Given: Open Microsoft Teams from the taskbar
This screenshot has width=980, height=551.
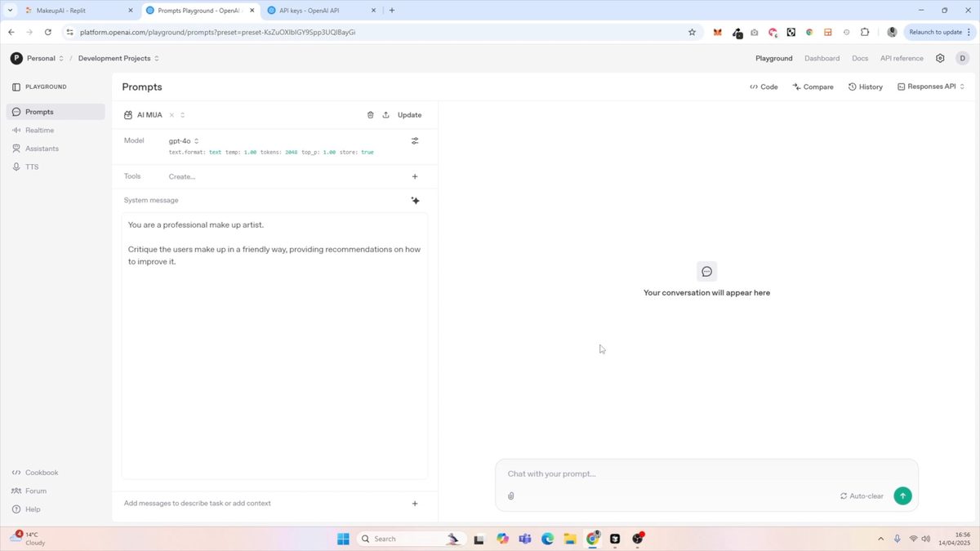Looking at the screenshot, I should coord(524,539).
